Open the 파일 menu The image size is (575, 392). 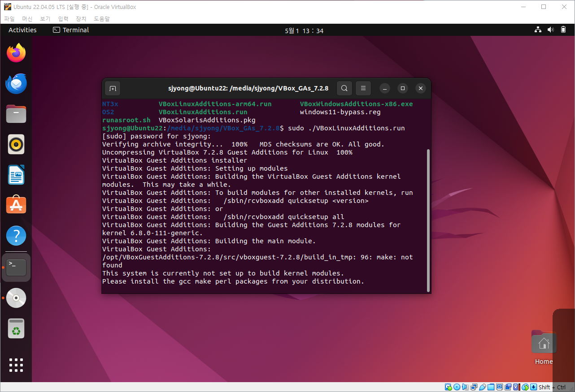pyautogui.click(x=9, y=19)
